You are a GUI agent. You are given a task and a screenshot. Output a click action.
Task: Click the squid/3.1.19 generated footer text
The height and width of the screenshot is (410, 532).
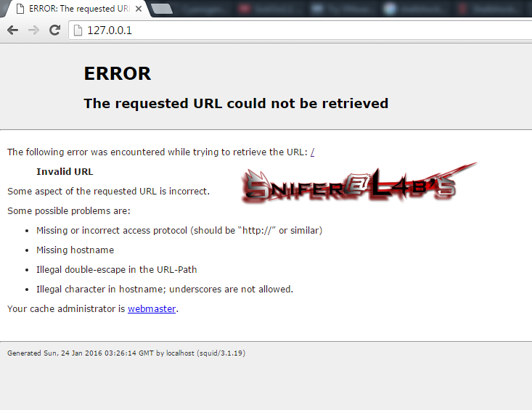[x=126, y=353]
